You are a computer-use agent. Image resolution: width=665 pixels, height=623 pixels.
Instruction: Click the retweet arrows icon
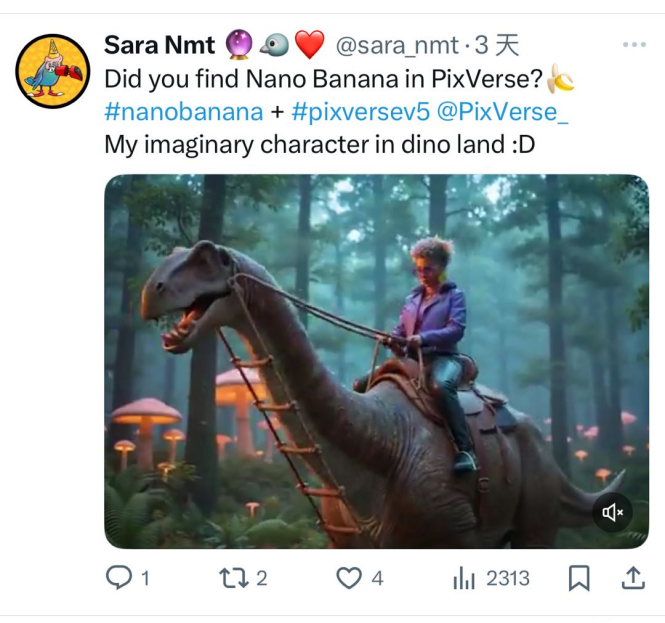click(232, 578)
